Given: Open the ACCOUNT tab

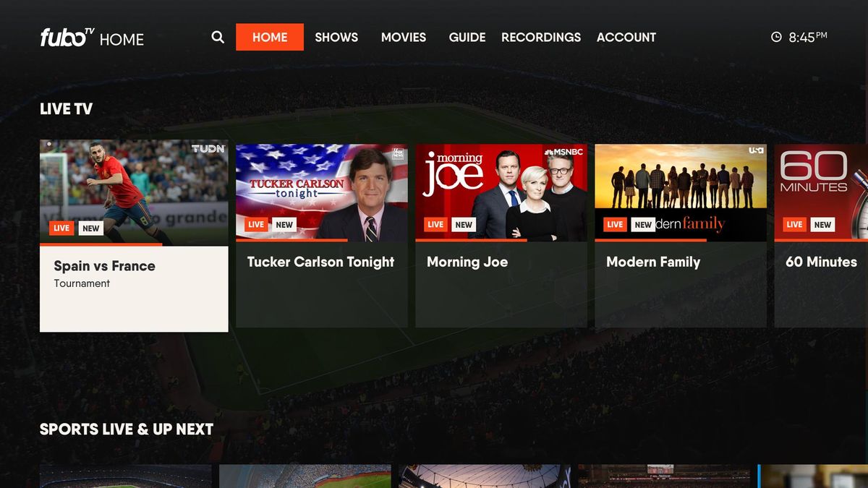Looking at the screenshot, I should pyautogui.click(x=626, y=37).
